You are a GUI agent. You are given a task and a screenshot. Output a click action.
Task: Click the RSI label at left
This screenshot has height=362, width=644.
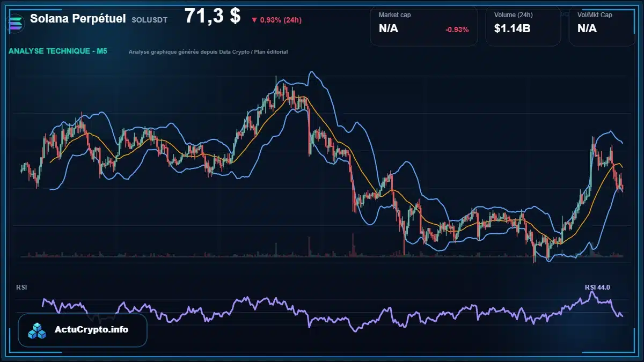(x=21, y=287)
